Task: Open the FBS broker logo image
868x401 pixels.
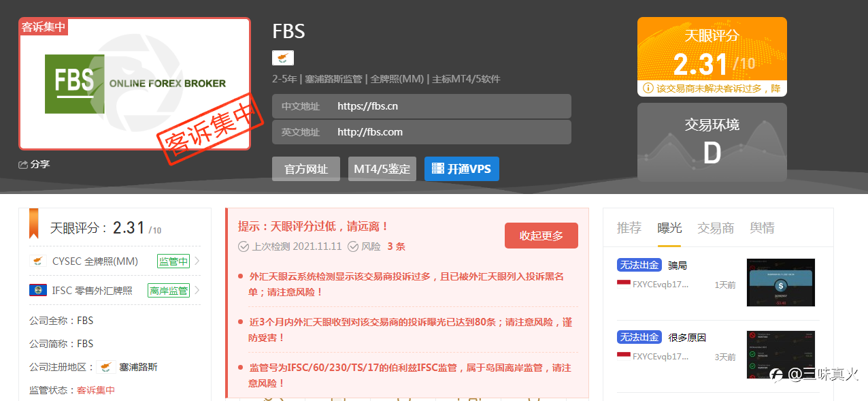Action: point(135,84)
